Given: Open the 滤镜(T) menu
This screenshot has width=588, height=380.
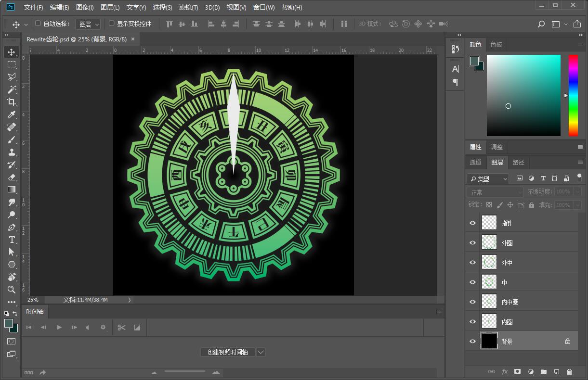Looking at the screenshot, I should 188,7.
